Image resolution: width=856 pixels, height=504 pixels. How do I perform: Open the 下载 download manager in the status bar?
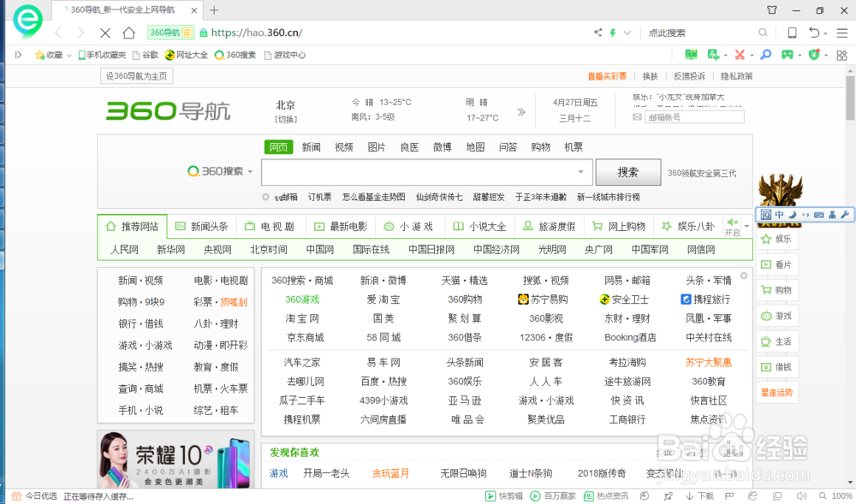coord(701,495)
